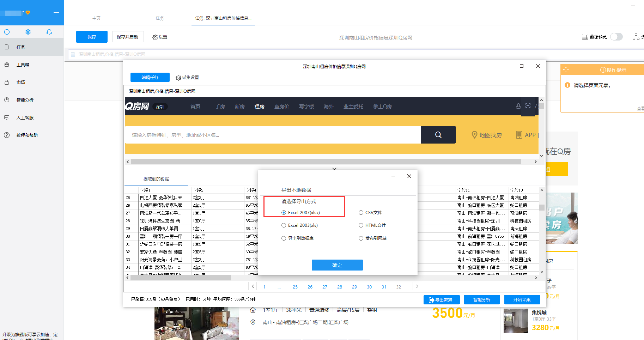Click the 字段1 column header
The width and height of the screenshot is (644, 340).
click(165, 190)
